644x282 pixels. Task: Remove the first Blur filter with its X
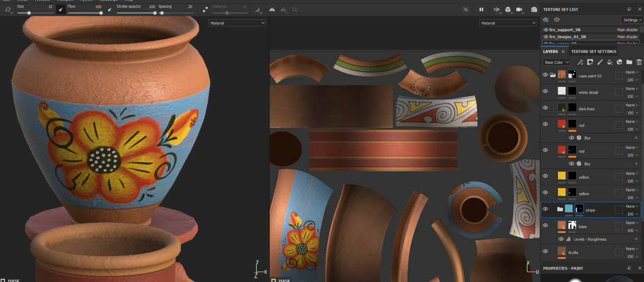click(x=636, y=137)
